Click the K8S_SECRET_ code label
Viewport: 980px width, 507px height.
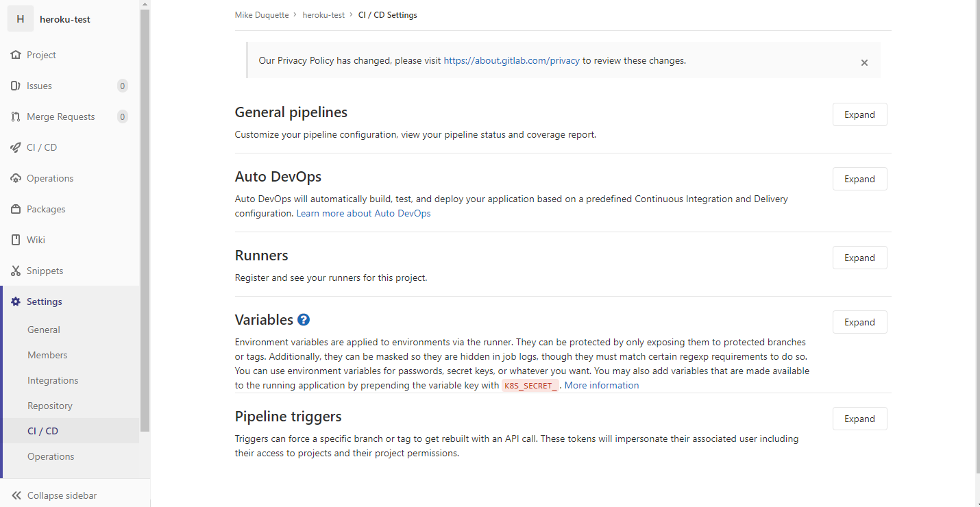pos(530,386)
